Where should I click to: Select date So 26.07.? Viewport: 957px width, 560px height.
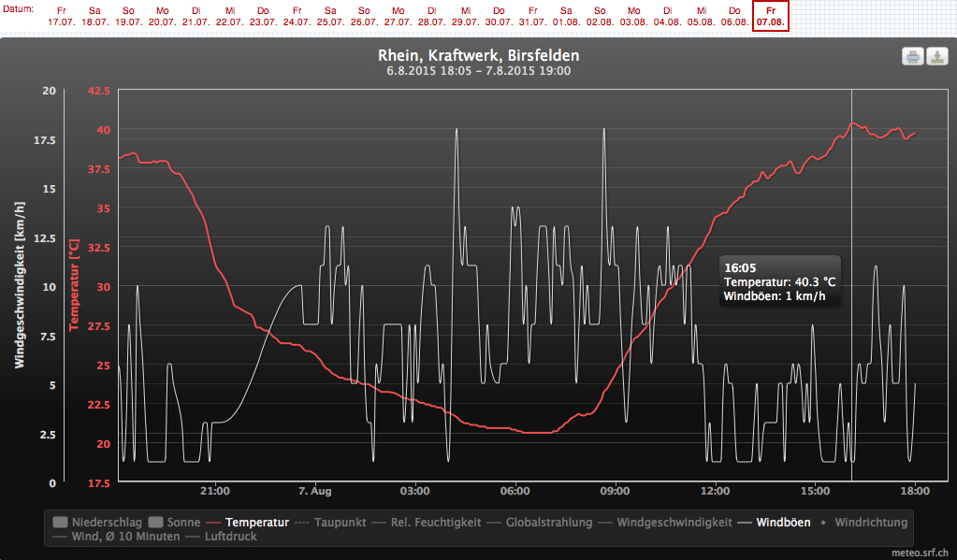click(x=364, y=16)
